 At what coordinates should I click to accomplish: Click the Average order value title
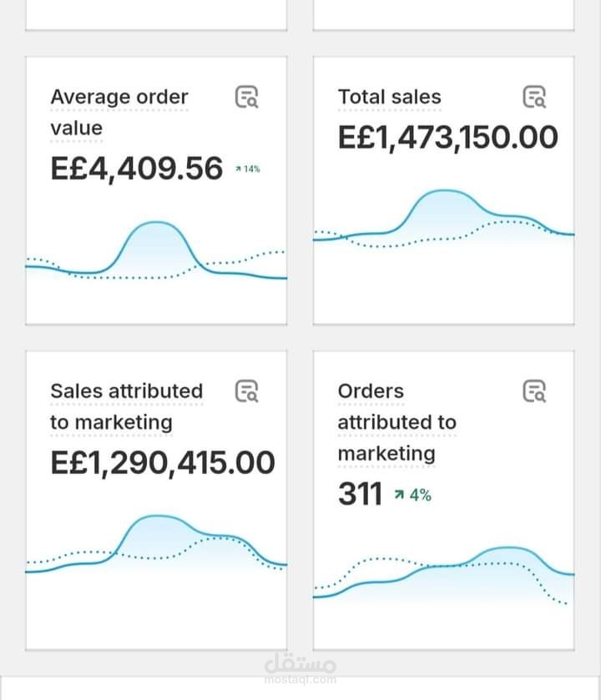coord(119,113)
